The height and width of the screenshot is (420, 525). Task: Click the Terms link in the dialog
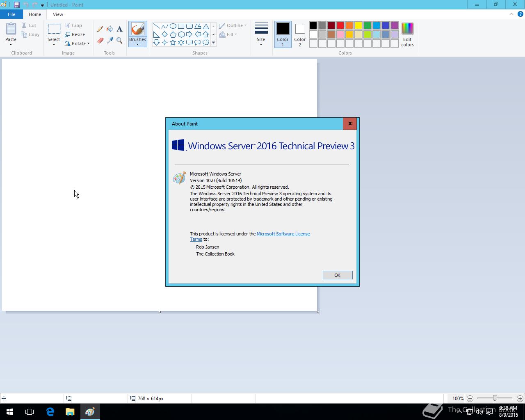click(x=196, y=239)
